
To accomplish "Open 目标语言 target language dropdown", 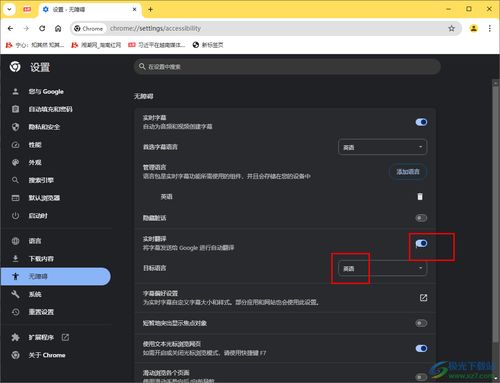I will [x=382, y=268].
